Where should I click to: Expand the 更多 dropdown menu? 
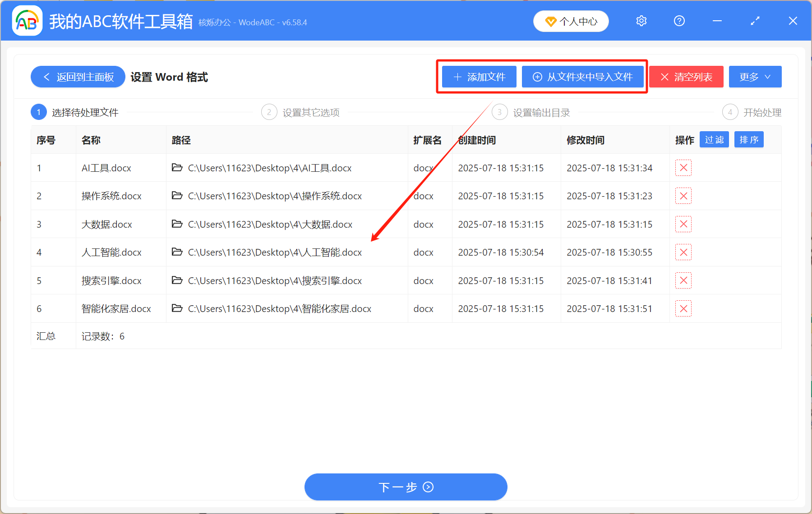(755, 77)
